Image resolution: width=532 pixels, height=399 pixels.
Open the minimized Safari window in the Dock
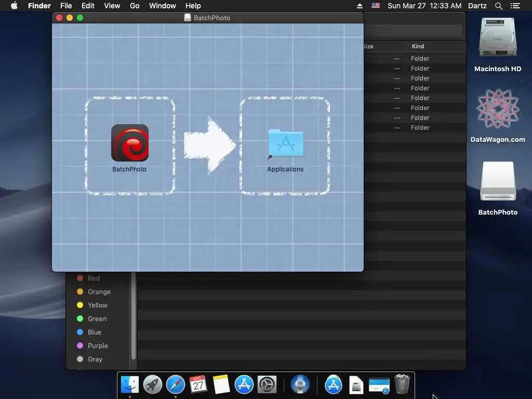click(x=379, y=385)
